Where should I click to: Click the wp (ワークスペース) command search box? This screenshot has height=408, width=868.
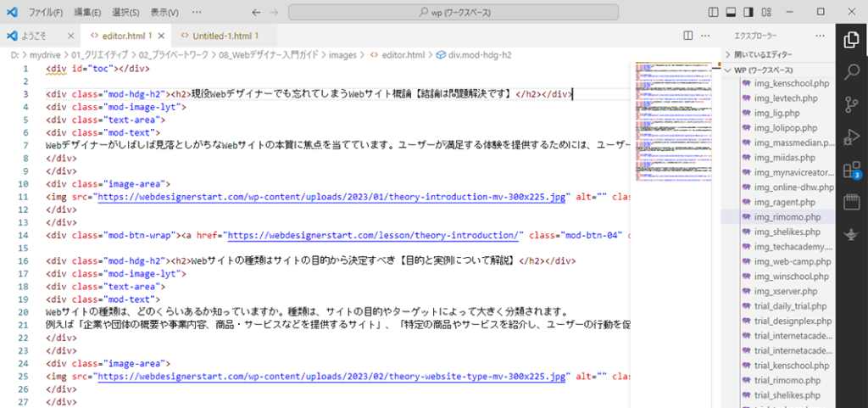pos(453,12)
